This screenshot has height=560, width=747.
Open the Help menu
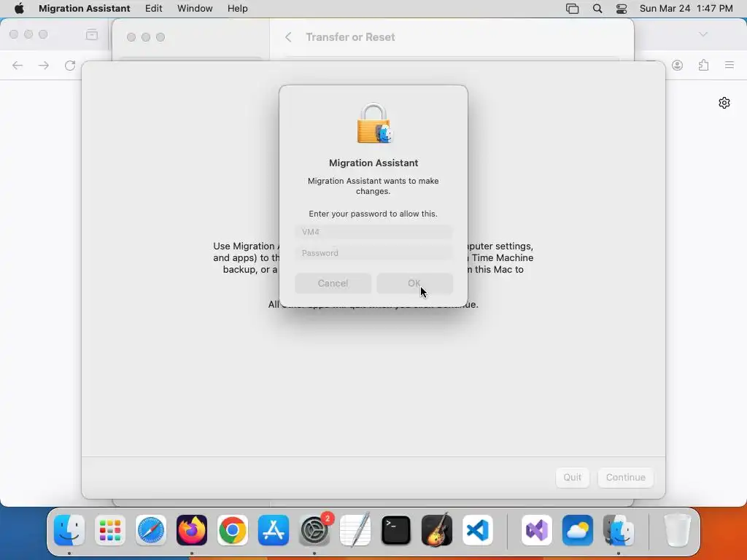(x=237, y=9)
